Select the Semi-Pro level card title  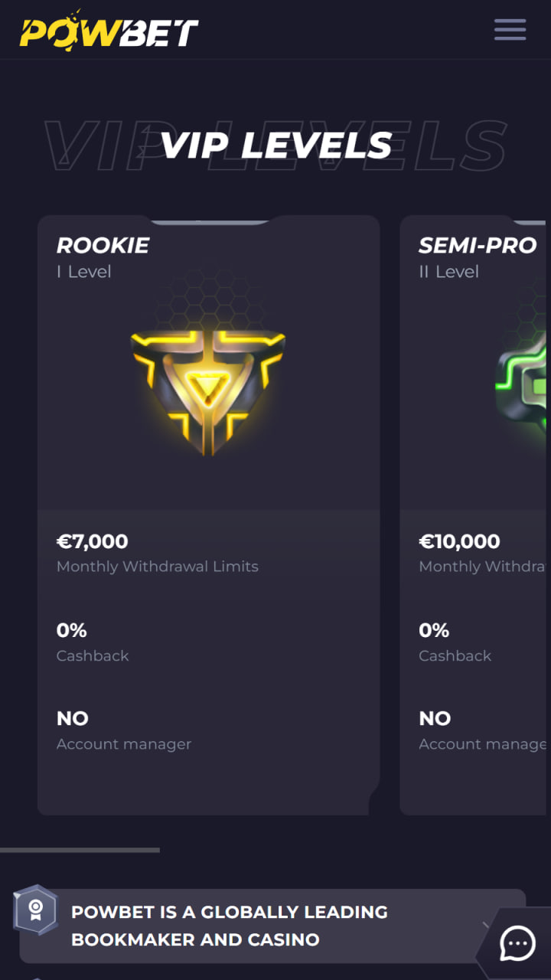478,245
